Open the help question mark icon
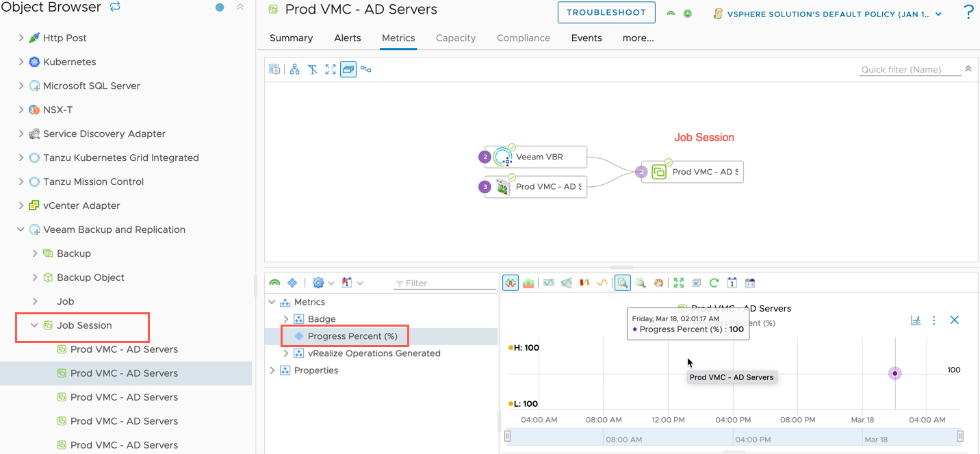The height and width of the screenshot is (454, 980). (968, 12)
